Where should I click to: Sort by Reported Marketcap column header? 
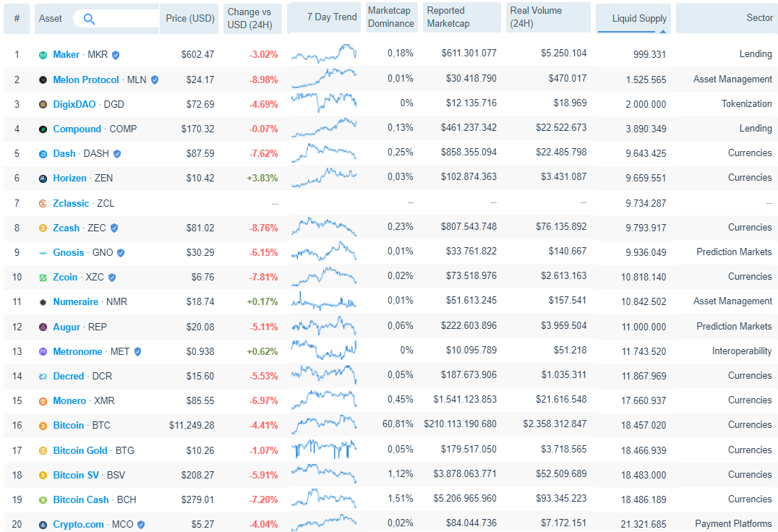461,17
